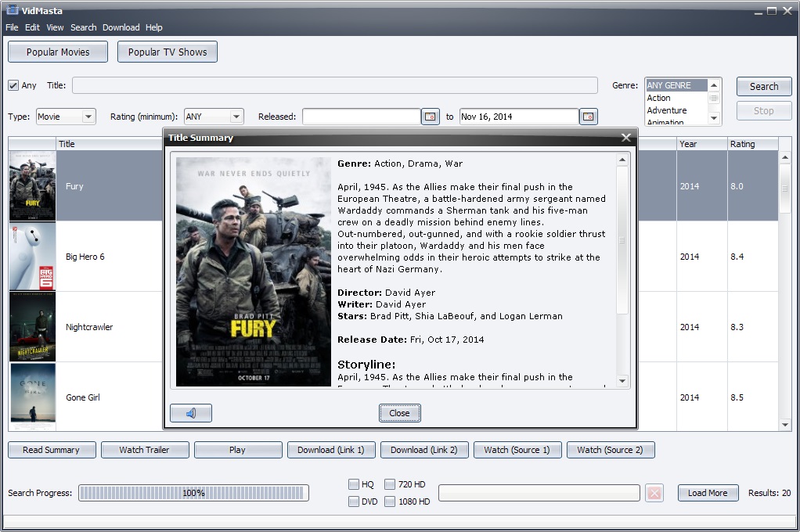Click results table scroll down arrow
Image resolution: width=800 pixels, height=532 pixels.
784,425
